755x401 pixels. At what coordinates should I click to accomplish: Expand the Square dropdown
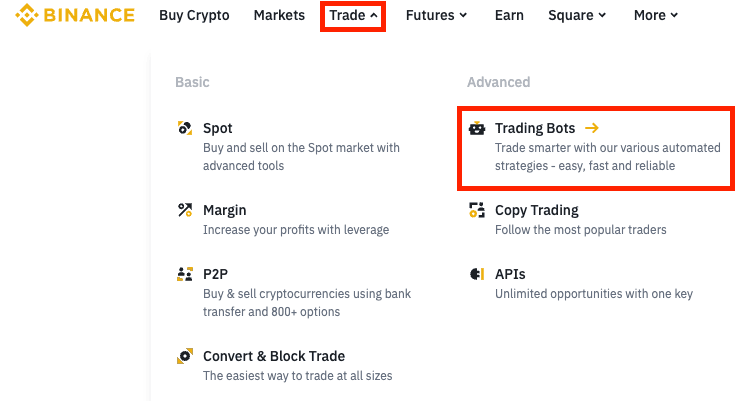pyautogui.click(x=577, y=16)
